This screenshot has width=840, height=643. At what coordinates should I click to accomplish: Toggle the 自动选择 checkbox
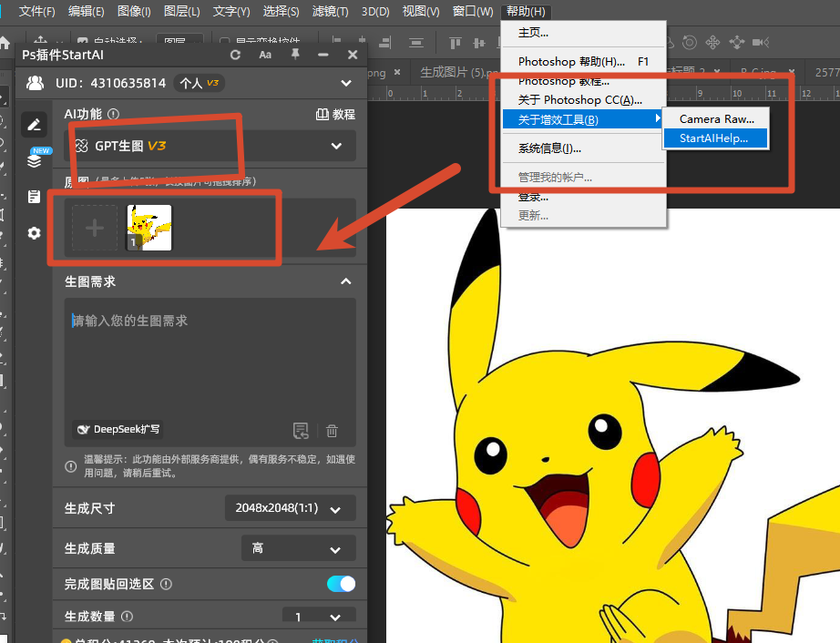point(83,41)
